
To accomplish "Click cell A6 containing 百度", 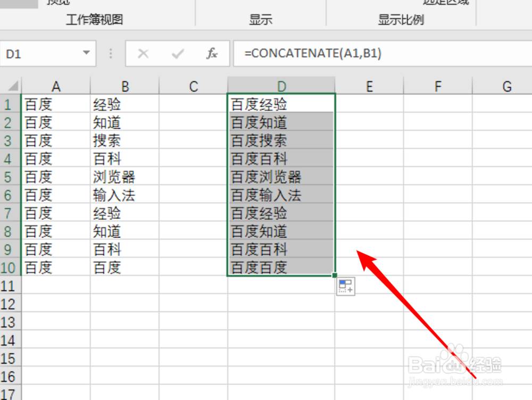I will click(x=56, y=195).
